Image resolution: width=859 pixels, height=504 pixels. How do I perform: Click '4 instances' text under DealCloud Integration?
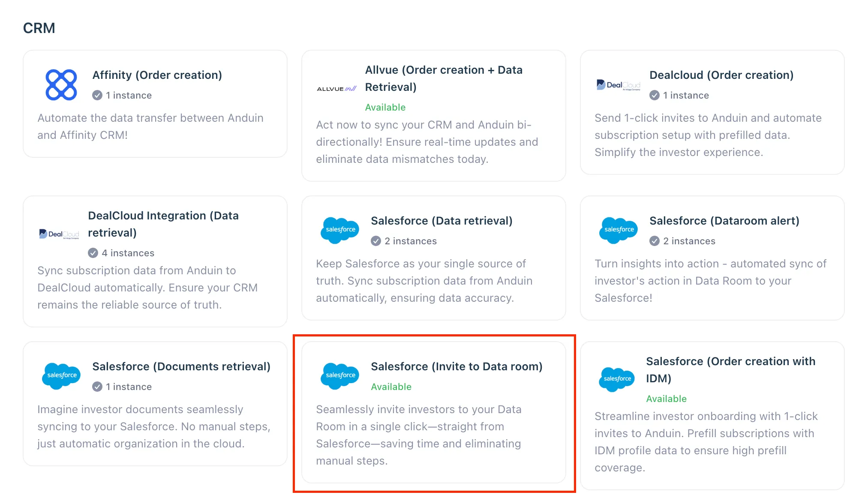pos(128,253)
